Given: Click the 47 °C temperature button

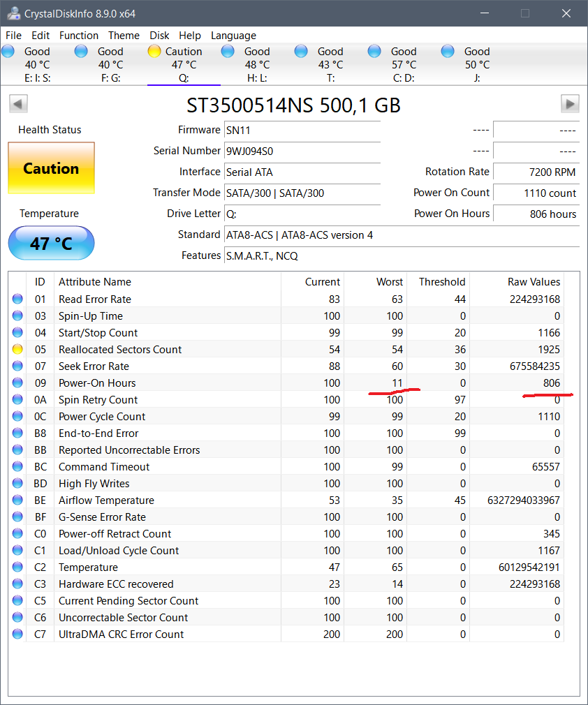Looking at the screenshot, I should click(51, 244).
